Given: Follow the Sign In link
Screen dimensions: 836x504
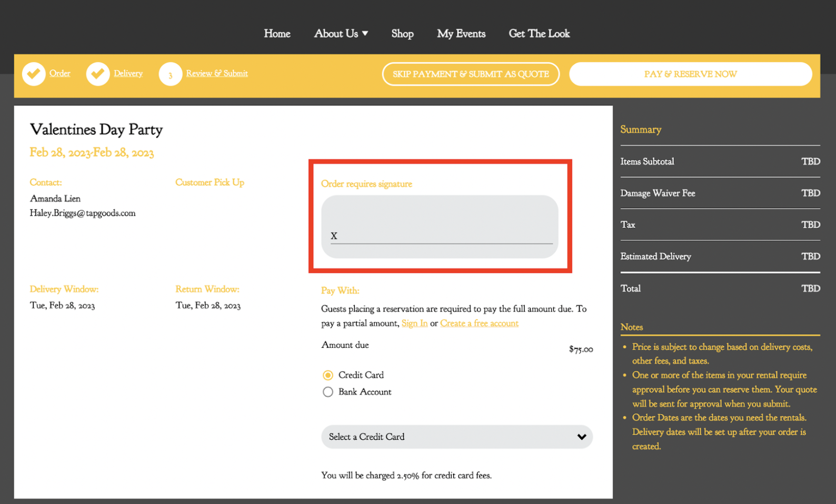Looking at the screenshot, I should pyautogui.click(x=414, y=323).
